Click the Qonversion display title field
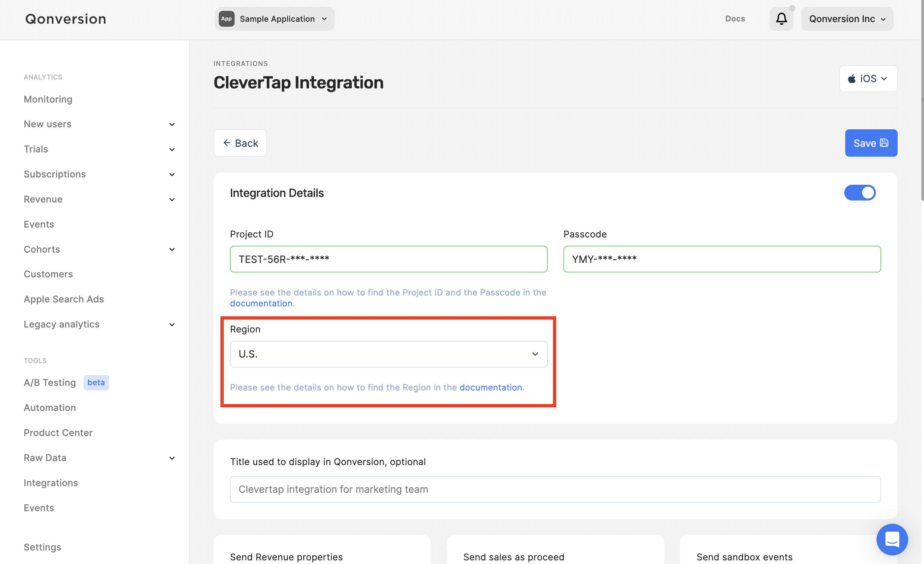Viewport: 924px width, 564px height. 555,489
